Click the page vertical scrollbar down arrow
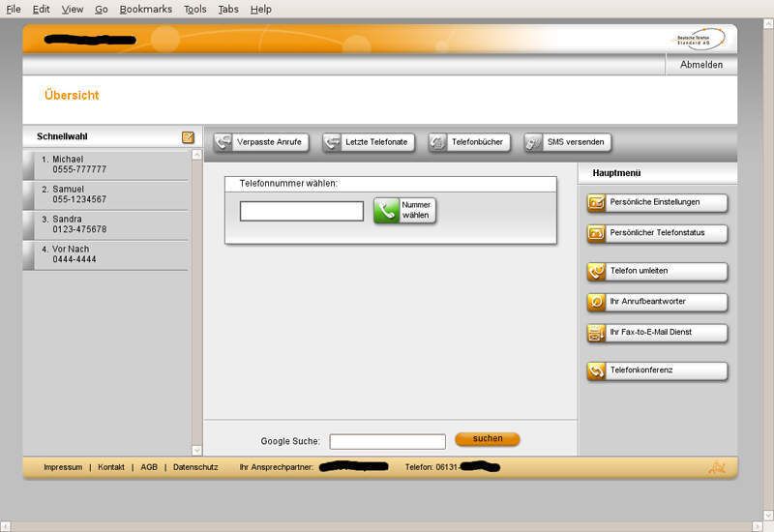 (x=768, y=516)
